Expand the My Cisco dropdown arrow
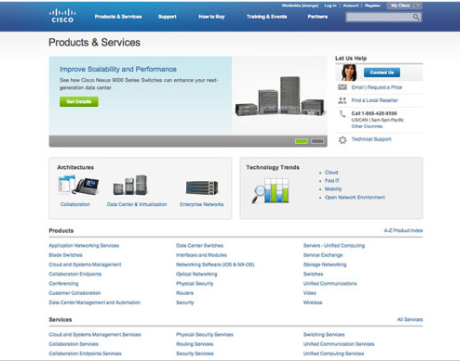The image size is (460, 364). [418, 5]
